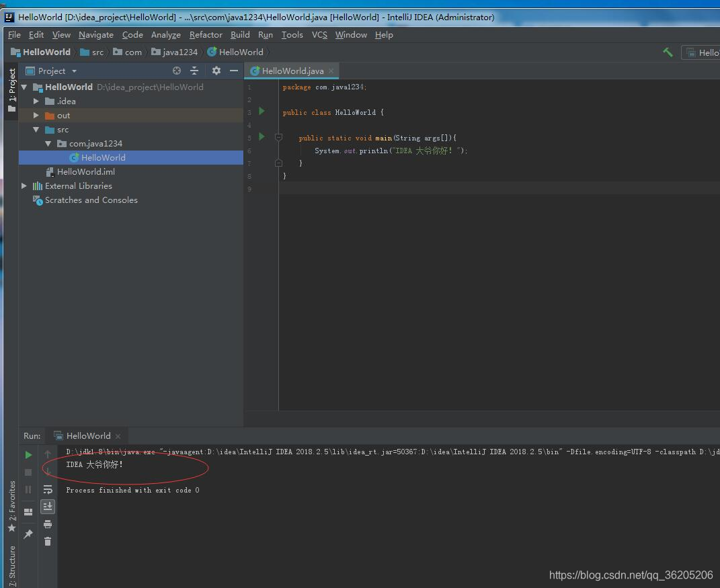
Task: Click the run gutter arrow beside main method
Action: (262, 136)
